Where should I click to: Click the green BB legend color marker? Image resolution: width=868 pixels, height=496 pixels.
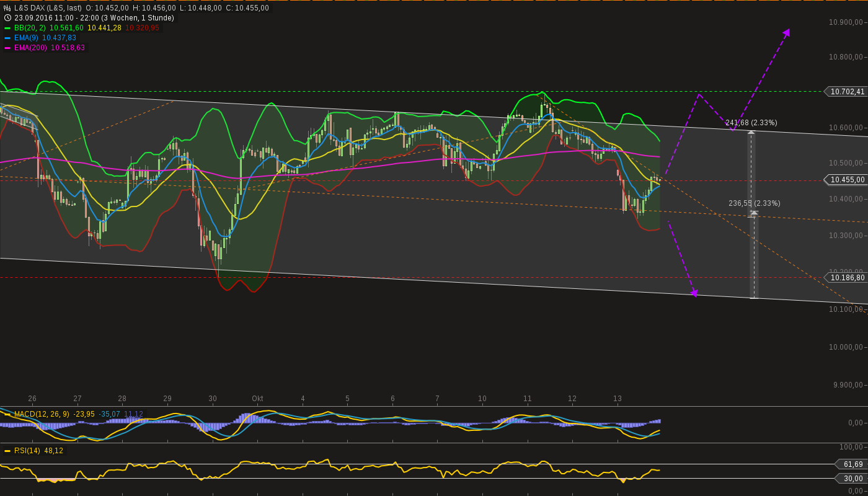7,28
